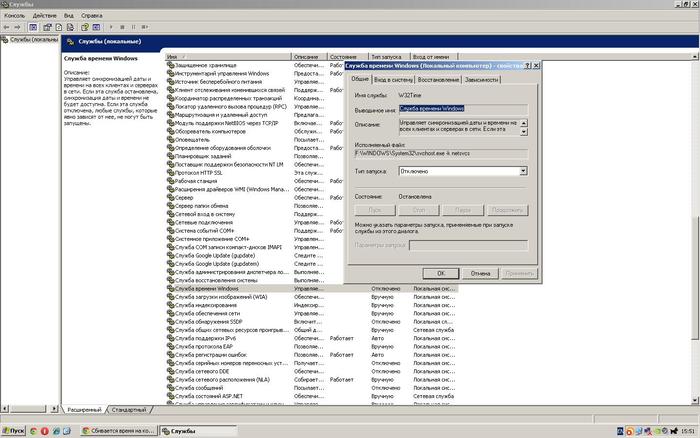Switch to the Chrome taskbar button 'Сбивается время на ко...'
This screenshot has height=438, width=700.
click(x=119, y=431)
